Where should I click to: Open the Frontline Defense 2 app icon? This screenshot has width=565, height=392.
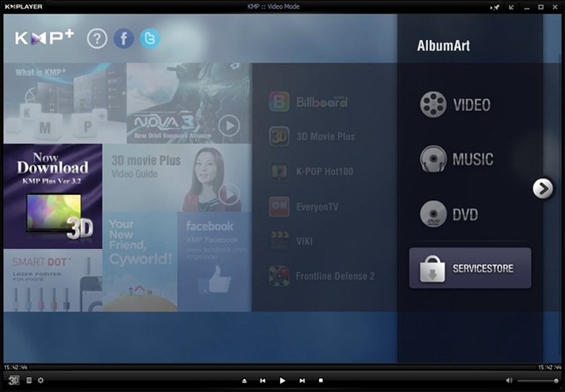click(x=279, y=276)
